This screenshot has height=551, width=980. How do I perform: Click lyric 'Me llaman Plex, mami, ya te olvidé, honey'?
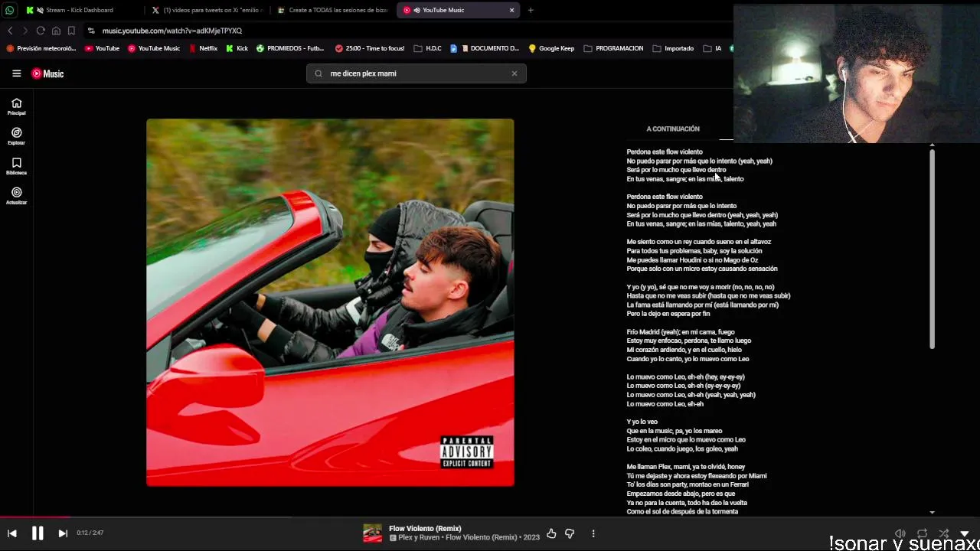tap(686, 467)
